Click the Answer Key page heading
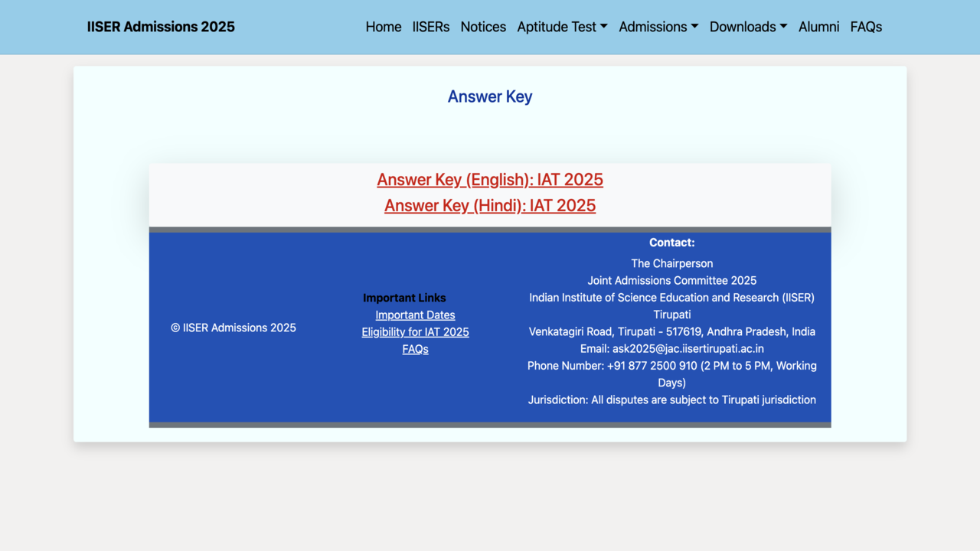 tap(490, 96)
